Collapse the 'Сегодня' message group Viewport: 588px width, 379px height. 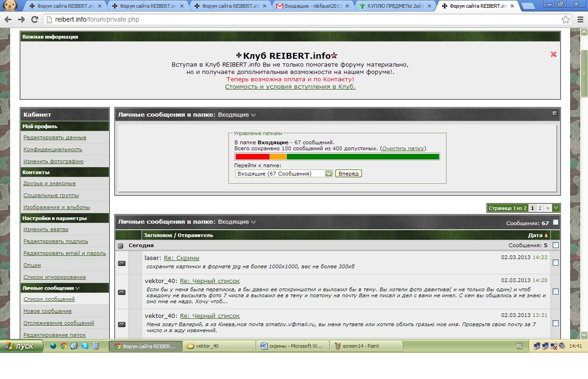121,246
